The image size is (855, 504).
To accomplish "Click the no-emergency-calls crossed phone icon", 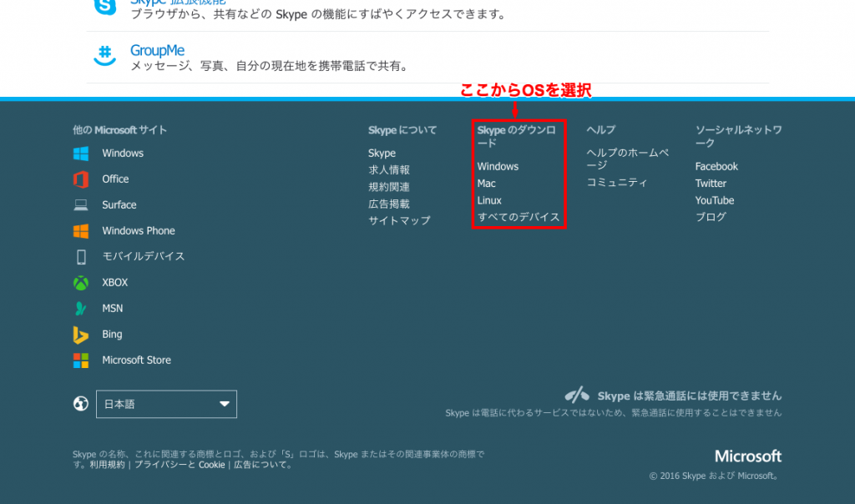I will coord(577,395).
